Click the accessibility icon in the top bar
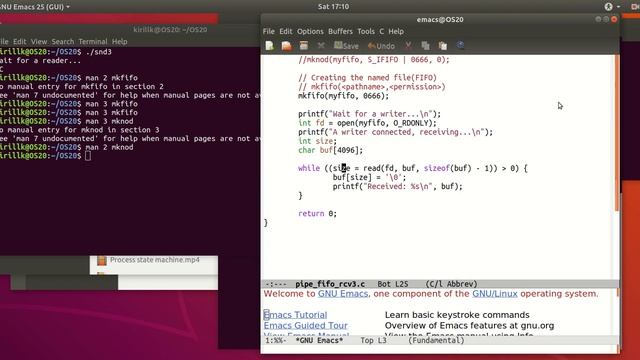The height and width of the screenshot is (360, 640). [609, 7]
